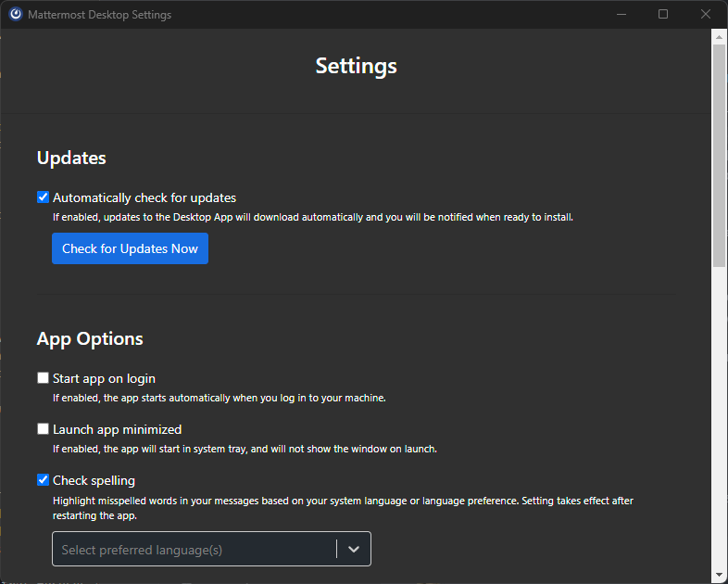Close the Mattermost Desktop Settings window
The height and width of the screenshot is (584, 728).
tap(706, 15)
